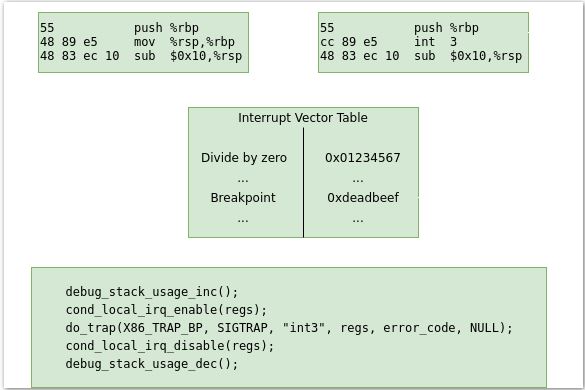Click the ellipsis below 'Divide by zero'
Screen dimensions: 585x390
pos(243,180)
